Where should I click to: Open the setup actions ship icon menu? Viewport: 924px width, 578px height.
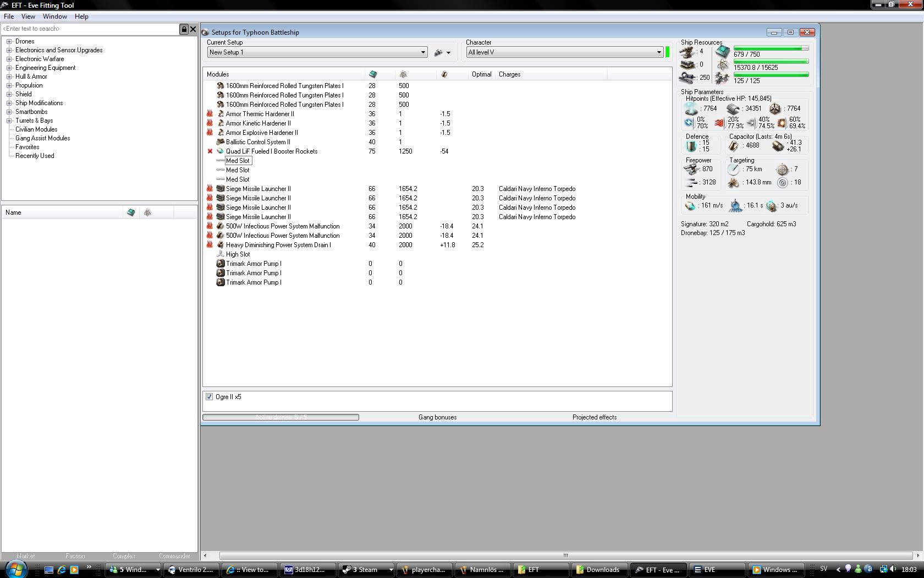tap(442, 52)
